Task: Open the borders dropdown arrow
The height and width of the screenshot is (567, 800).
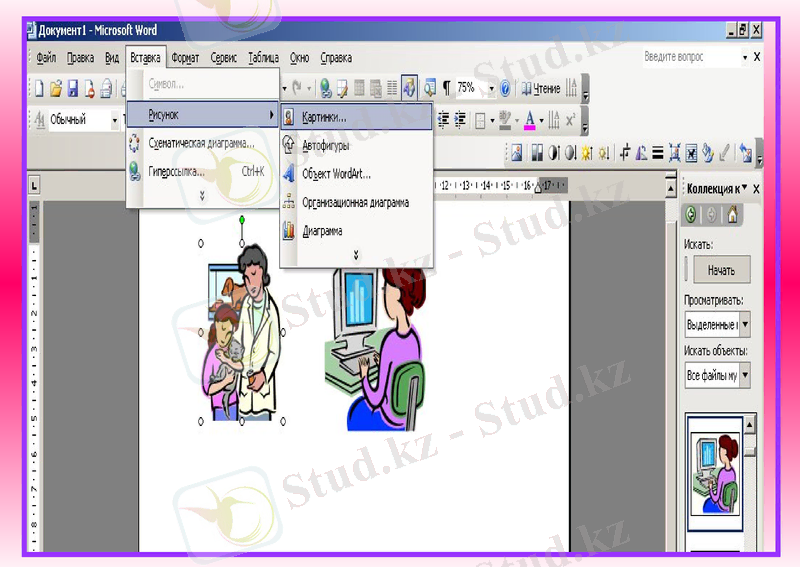Action: [492, 120]
